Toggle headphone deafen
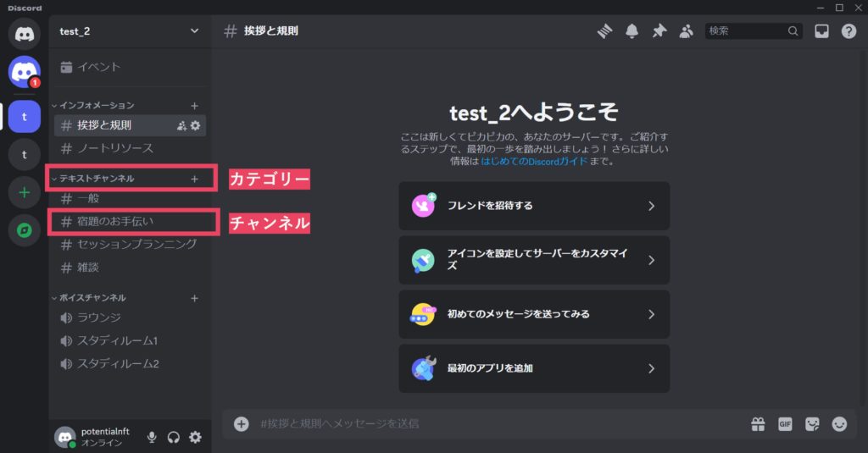The width and height of the screenshot is (868, 453). (174, 437)
